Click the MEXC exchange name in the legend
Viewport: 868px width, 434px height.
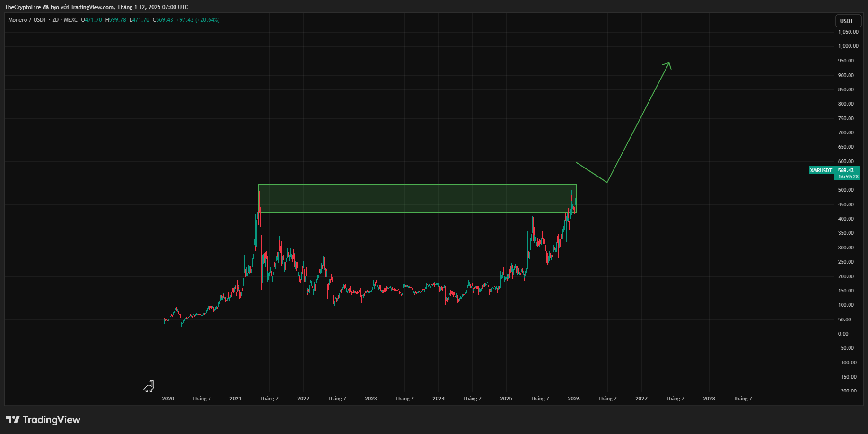[x=71, y=20]
